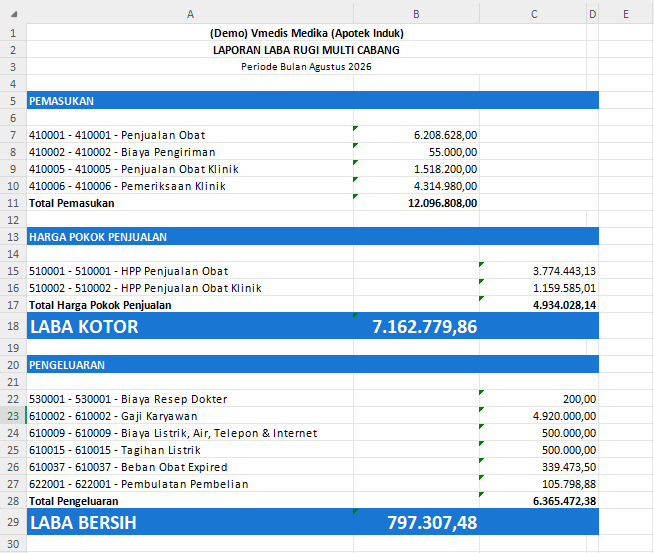654x553 pixels.
Task: Select the PEMASUKAN section header
Action: [x=313, y=101]
